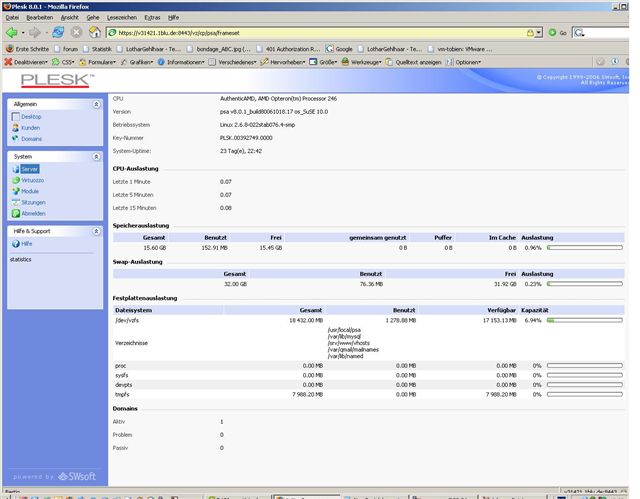Open the Bearbeiten menu

click(40, 18)
